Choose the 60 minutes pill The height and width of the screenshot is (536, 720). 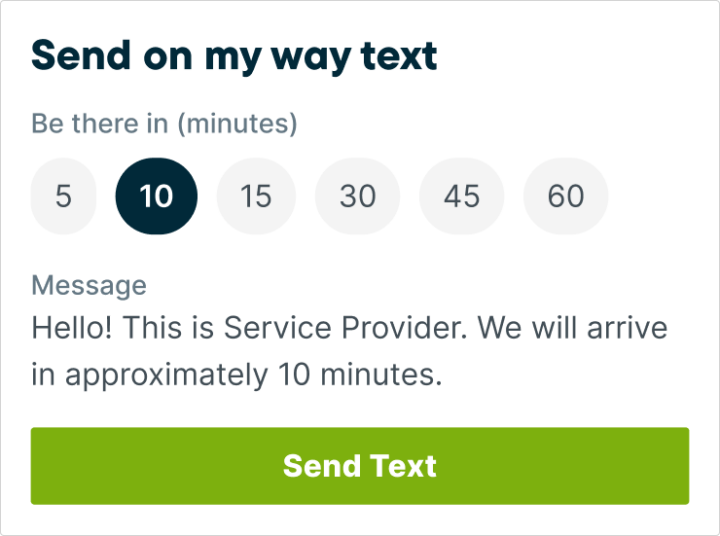point(565,196)
